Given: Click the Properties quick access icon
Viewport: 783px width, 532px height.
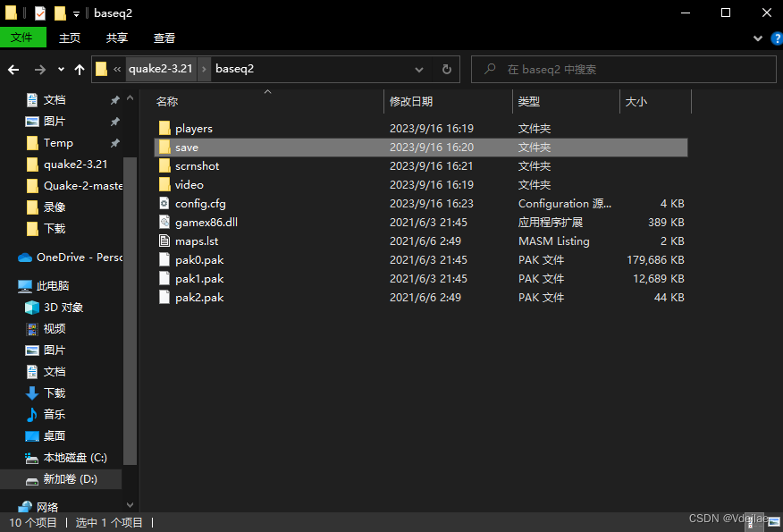Looking at the screenshot, I should point(40,13).
